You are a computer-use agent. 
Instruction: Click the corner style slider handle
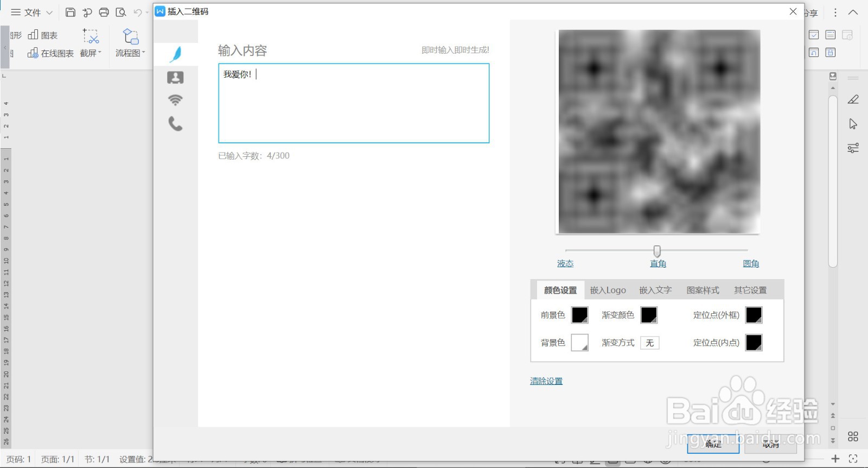point(657,250)
